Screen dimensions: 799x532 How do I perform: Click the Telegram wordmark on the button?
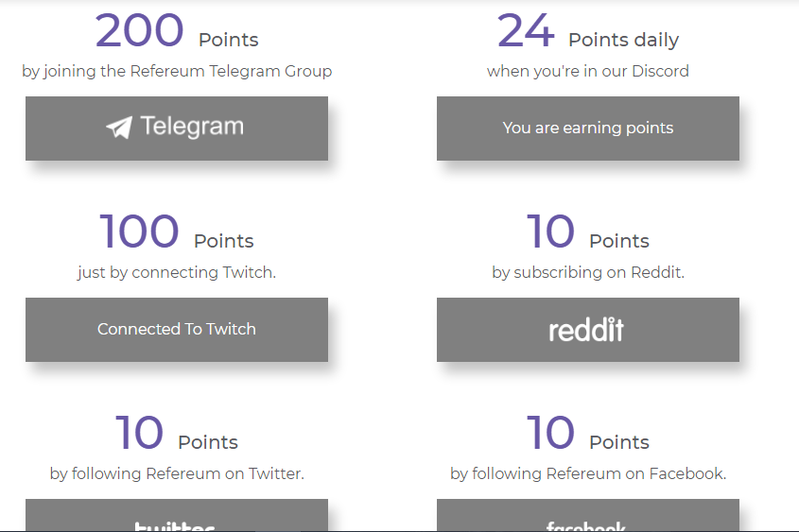click(192, 127)
